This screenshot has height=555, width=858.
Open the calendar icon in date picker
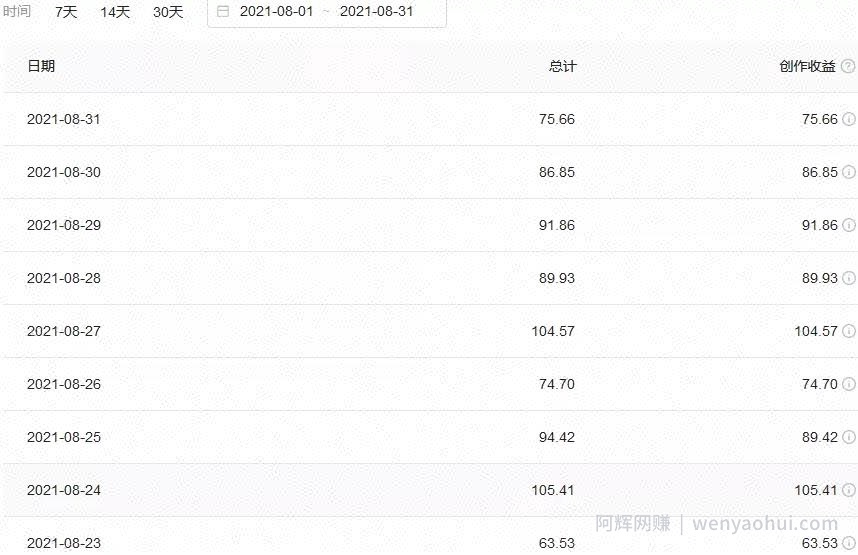(223, 11)
